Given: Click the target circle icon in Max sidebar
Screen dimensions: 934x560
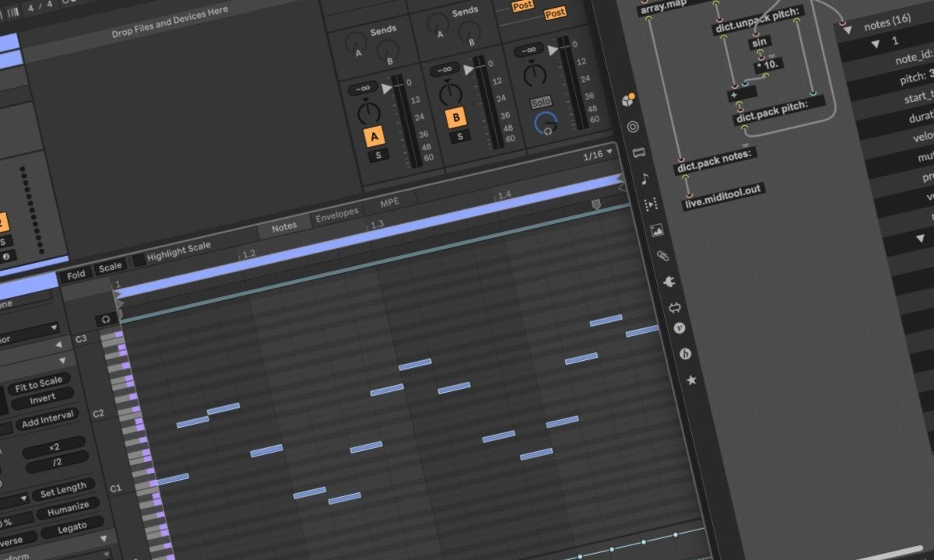Looking at the screenshot, I should (x=633, y=126).
